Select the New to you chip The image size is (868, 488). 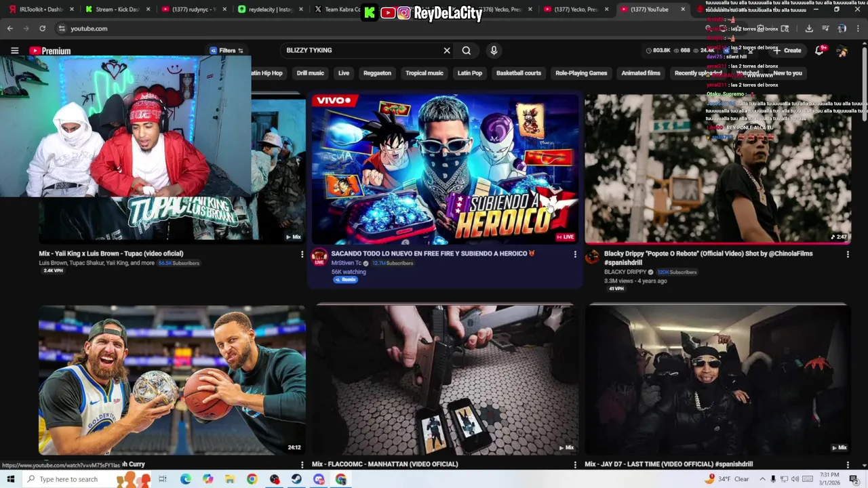click(x=787, y=73)
